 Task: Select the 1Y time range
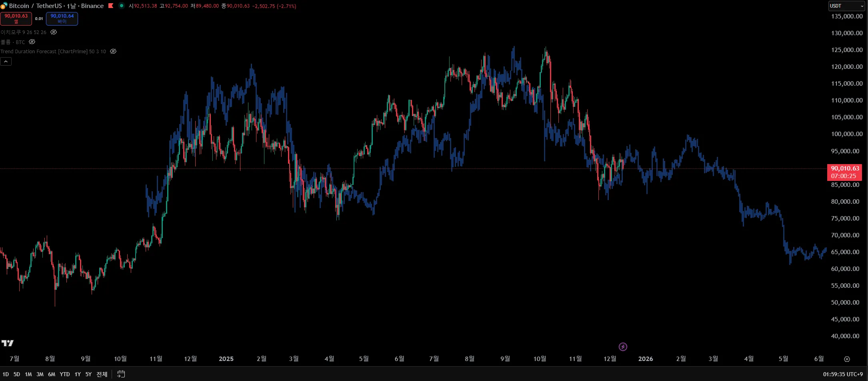click(78, 374)
